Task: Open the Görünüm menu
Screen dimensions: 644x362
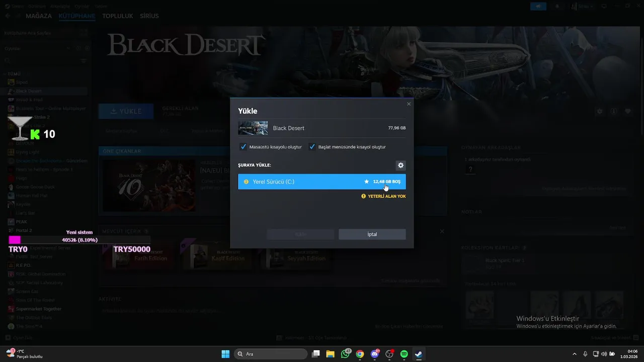Action: coord(37,6)
